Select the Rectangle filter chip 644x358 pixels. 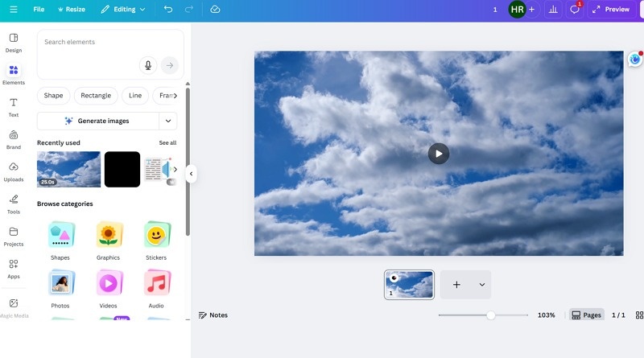pos(96,95)
